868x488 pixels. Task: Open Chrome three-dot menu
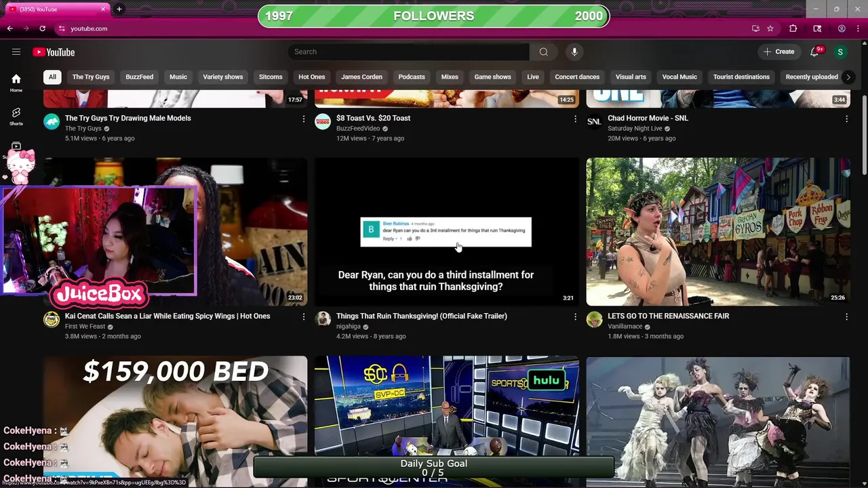click(858, 28)
